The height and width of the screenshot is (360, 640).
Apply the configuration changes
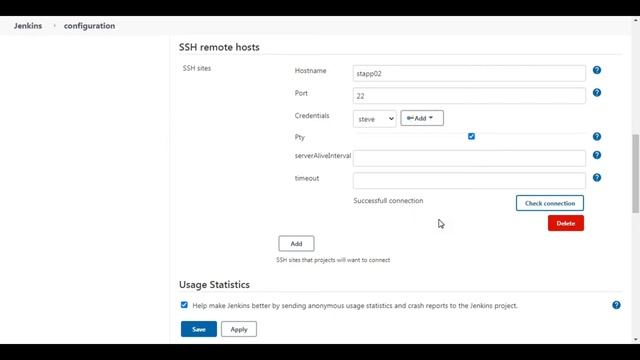(239, 329)
